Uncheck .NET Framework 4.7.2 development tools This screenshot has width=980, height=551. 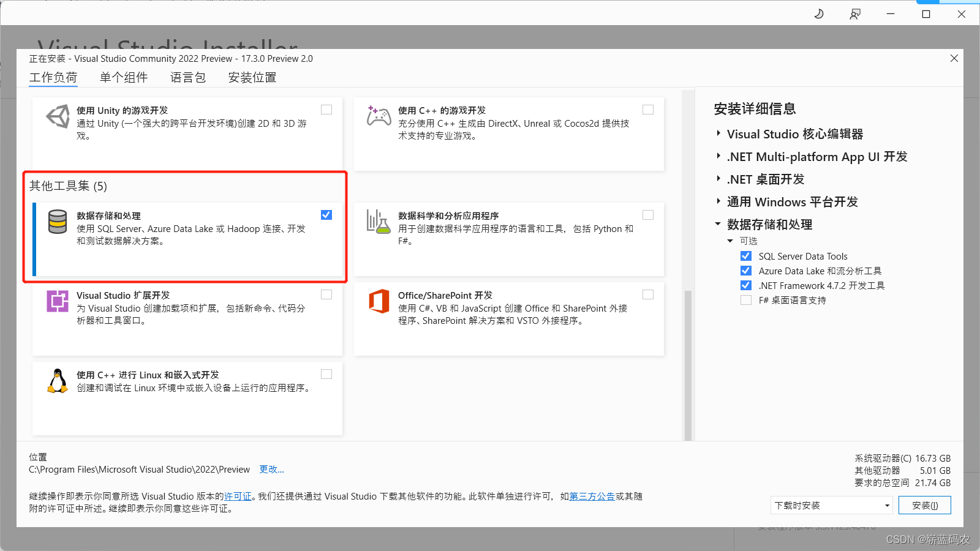[746, 285]
